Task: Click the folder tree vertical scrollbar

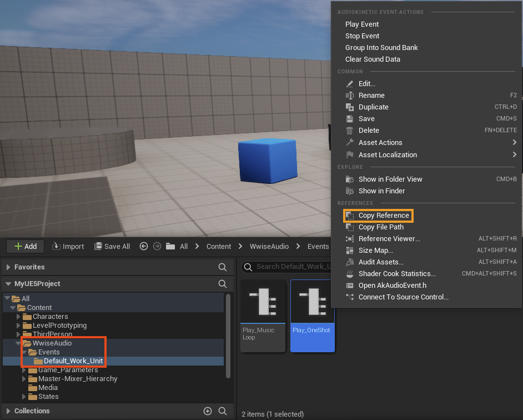Action: tap(228, 336)
